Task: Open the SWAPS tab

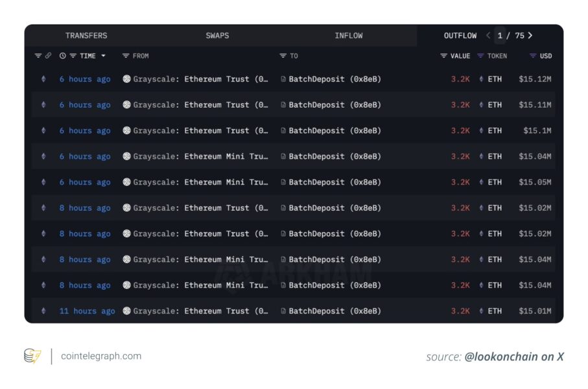Action: [x=217, y=36]
